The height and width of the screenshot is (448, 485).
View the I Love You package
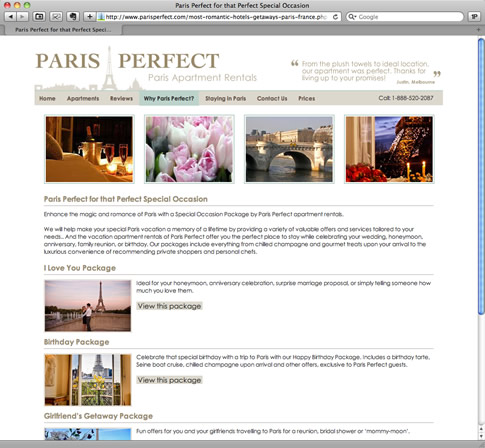(169, 306)
